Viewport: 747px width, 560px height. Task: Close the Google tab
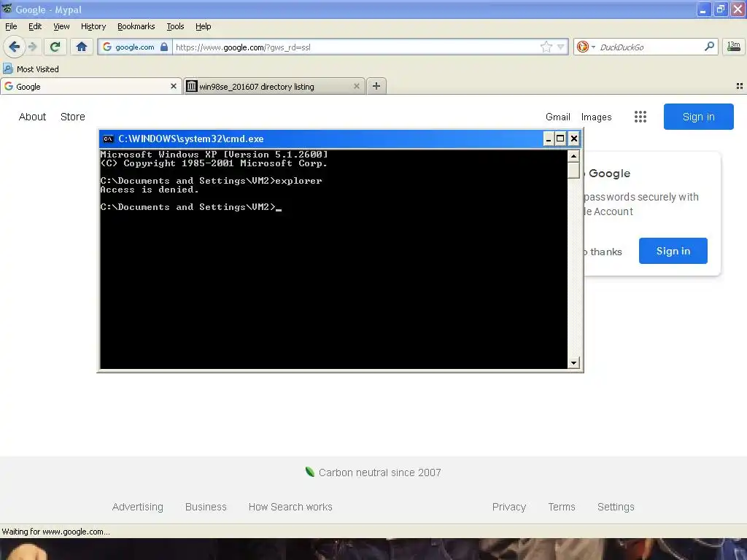pyautogui.click(x=174, y=86)
